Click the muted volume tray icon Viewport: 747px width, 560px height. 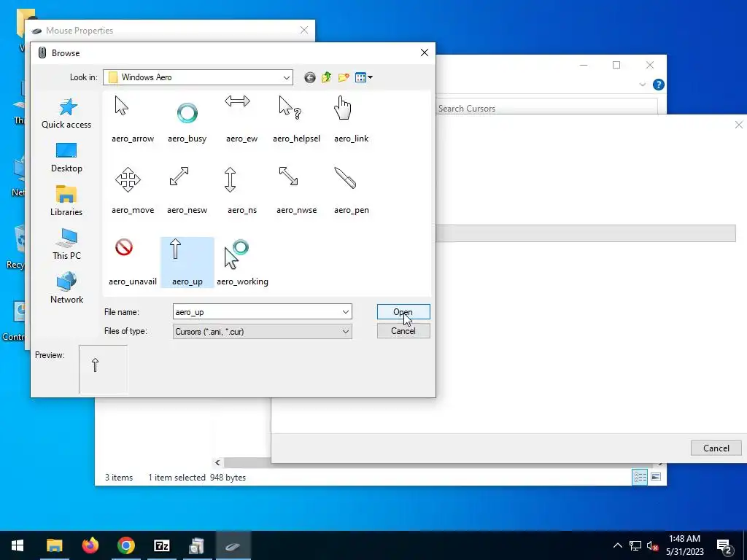point(653,545)
